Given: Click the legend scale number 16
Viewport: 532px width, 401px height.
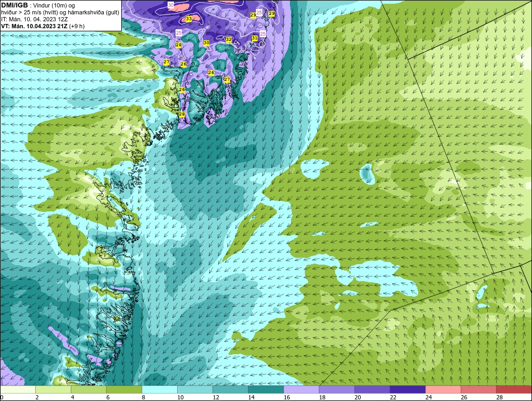Looking at the screenshot, I should 287,397.
